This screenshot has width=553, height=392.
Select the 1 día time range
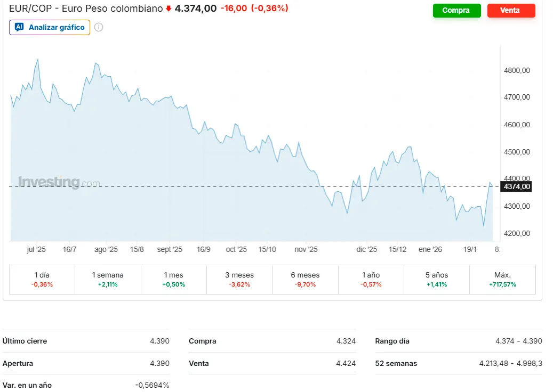coord(42,280)
